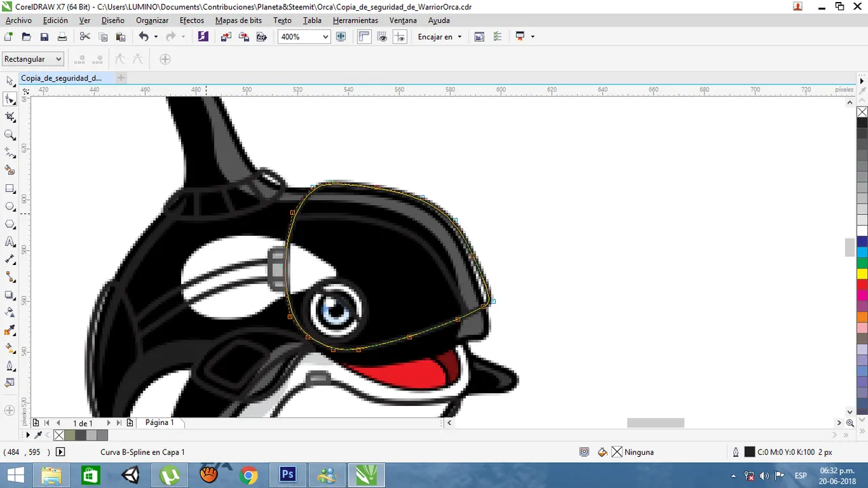Click the Outline Pen tool
The image size is (868, 488).
(x=10, y=366)
